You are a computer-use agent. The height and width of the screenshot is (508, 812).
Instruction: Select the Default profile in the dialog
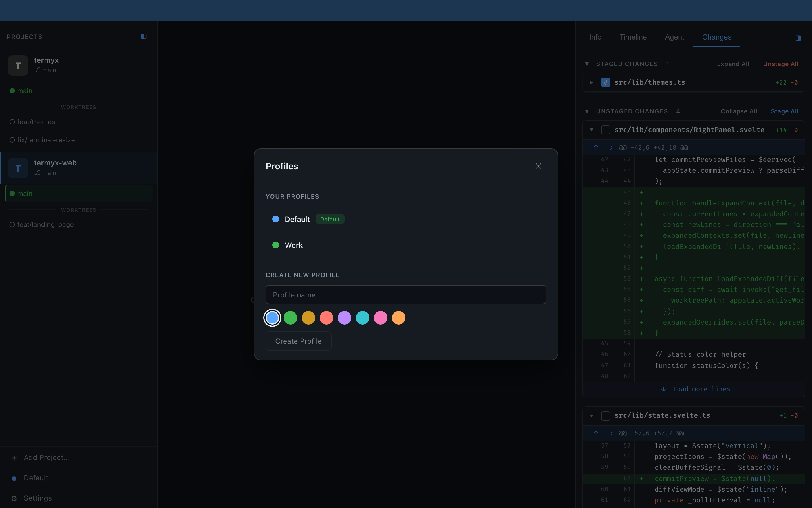406,219
